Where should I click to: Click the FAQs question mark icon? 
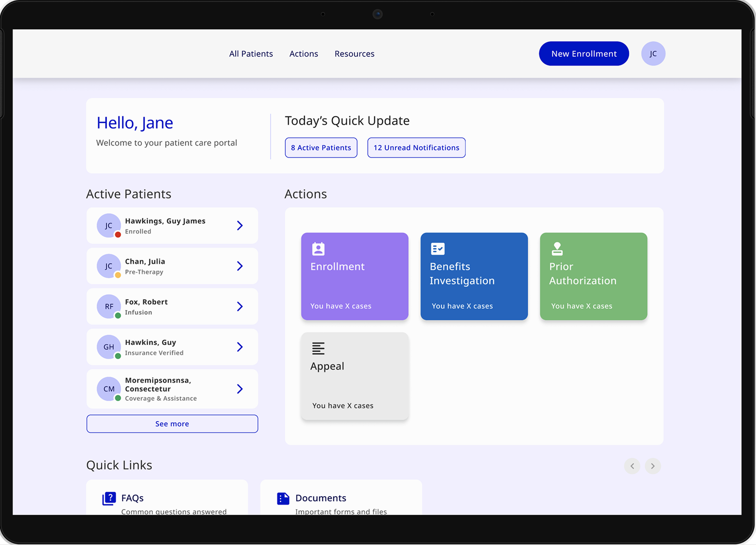[109, 498]
